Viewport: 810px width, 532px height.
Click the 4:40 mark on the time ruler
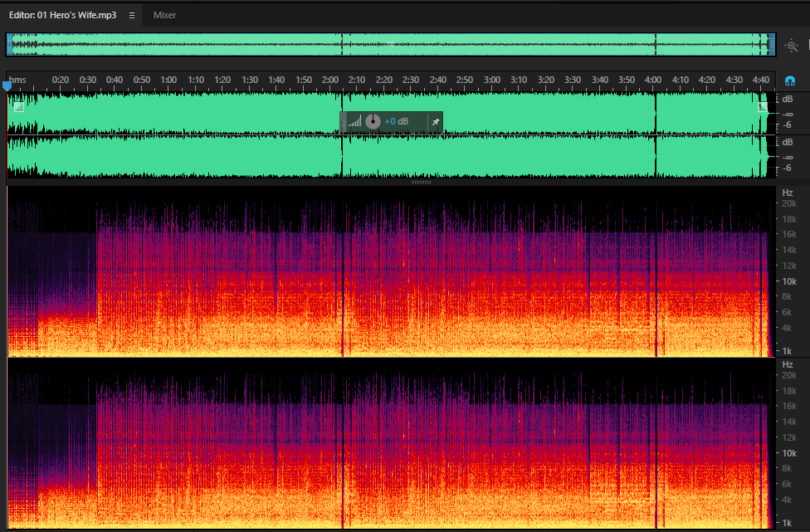(x=761, y=80)
